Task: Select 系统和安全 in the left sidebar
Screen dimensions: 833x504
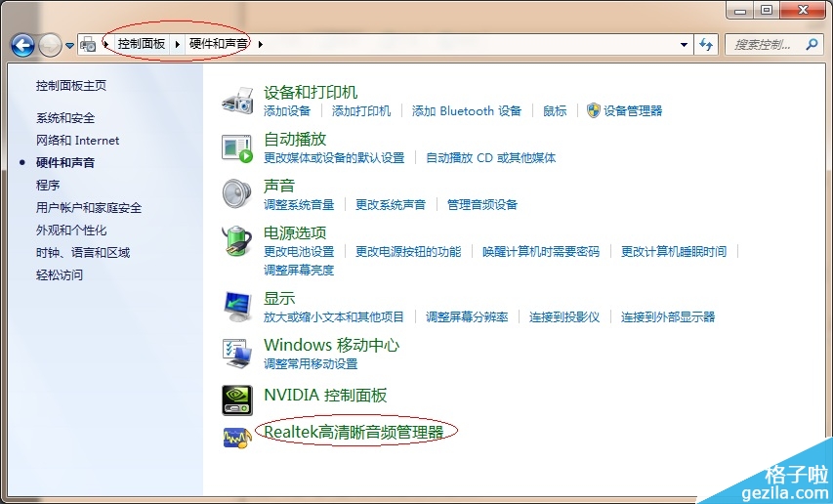Action: tap(65, 118)
